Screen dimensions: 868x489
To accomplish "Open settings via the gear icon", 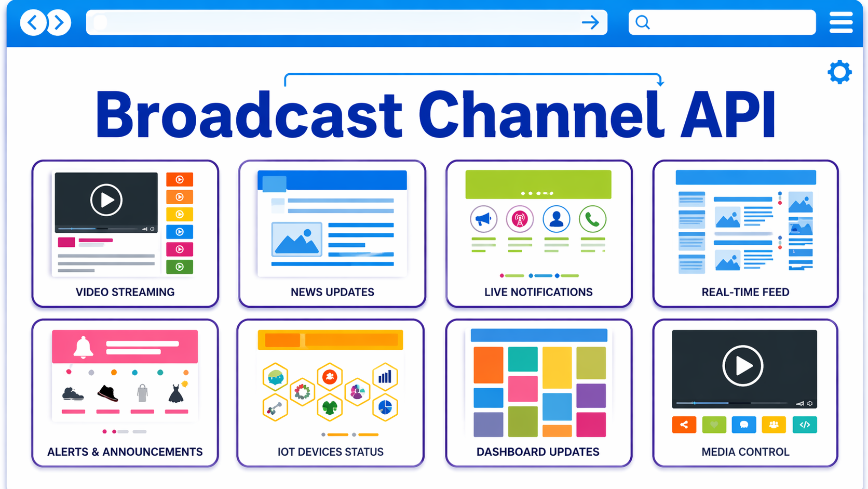I will tap(839, 72).
